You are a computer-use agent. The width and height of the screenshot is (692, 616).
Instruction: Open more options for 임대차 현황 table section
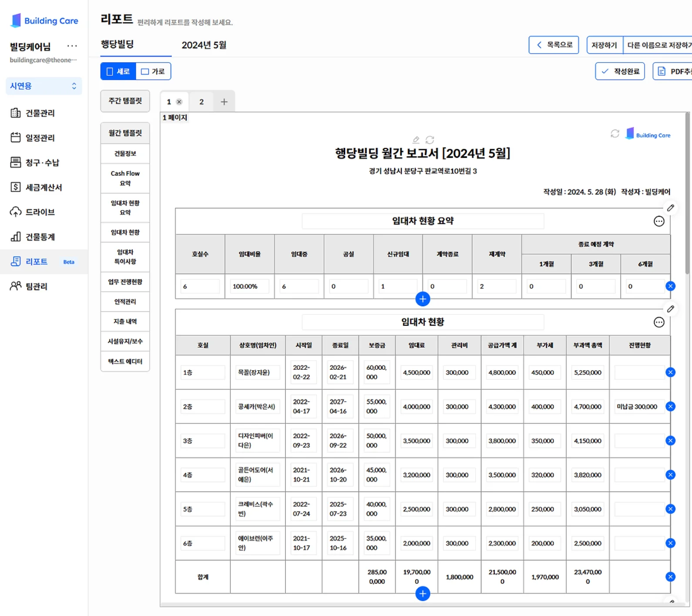click(658, 322)
